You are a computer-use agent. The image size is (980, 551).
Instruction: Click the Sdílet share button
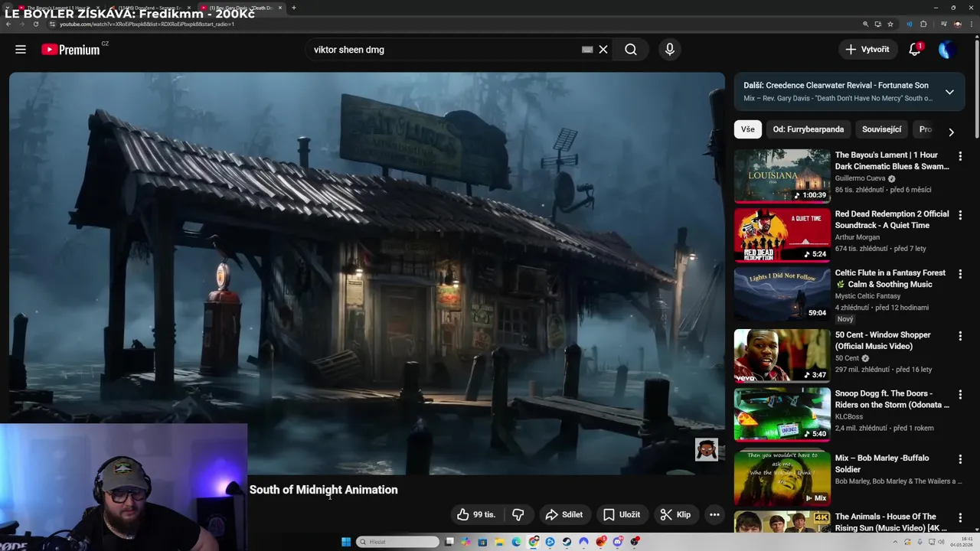pyautogui.click(x=563, y=515)
